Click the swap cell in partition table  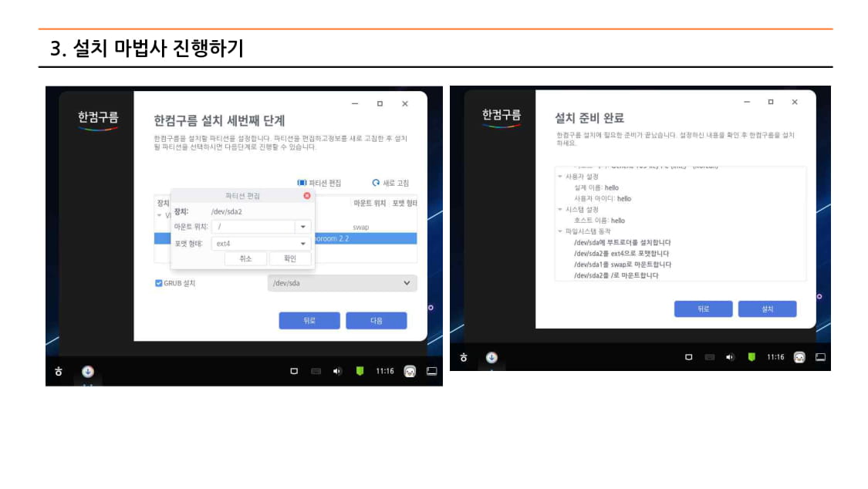tap(361, 228)
